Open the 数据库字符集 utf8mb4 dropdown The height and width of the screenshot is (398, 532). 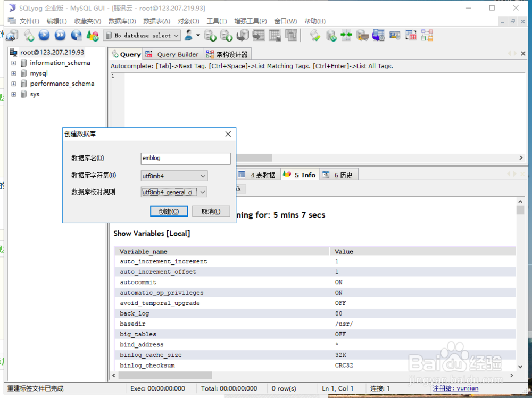(x=174, y=176)
